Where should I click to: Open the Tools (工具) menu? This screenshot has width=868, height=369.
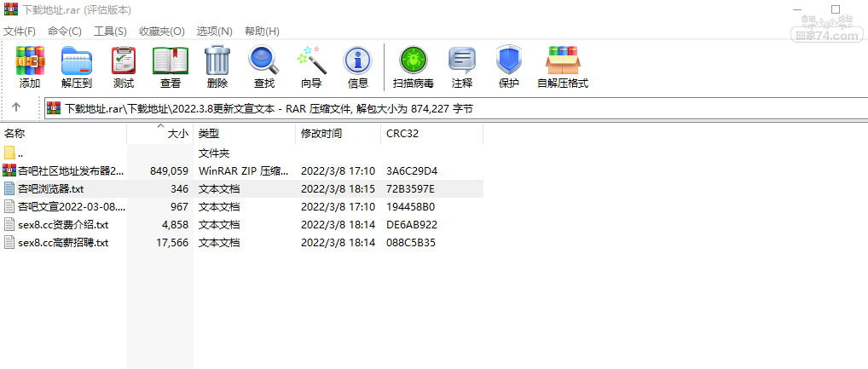(x=110, y=31)
